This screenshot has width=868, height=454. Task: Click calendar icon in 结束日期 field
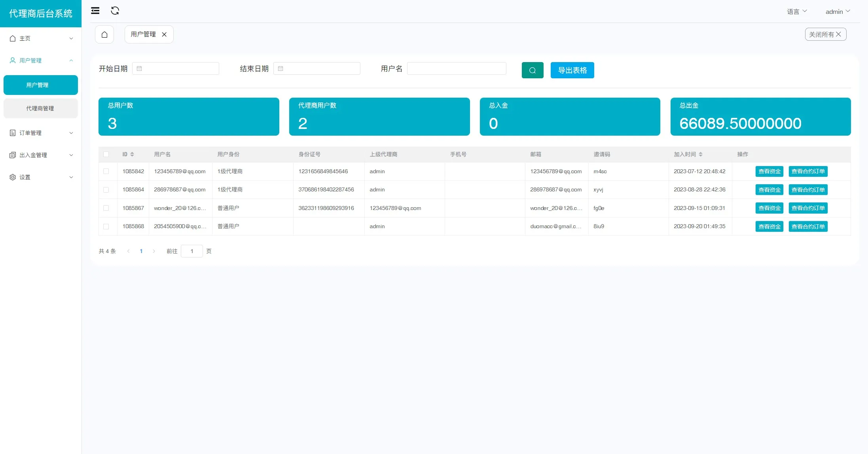tap(280, 68)
